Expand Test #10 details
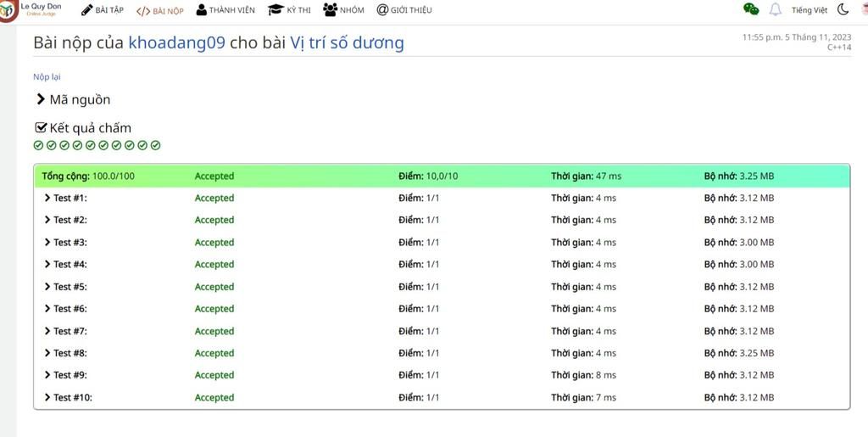 68,397
